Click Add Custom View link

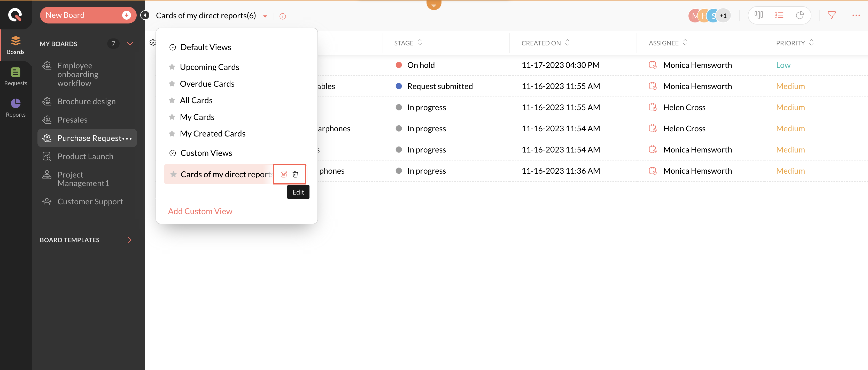(200, 211)
